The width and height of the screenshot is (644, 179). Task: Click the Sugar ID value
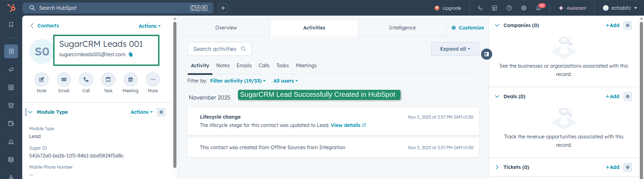click(x=76, y=156)
